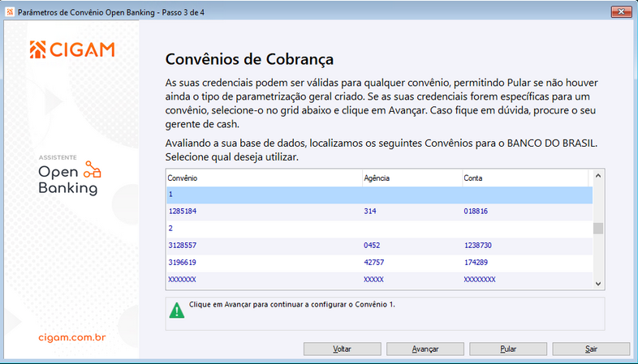Click the Convênios de Cobrança heading
Image resolution: width=638 pixels, height=364 pixels.
pyautogui.click(x=249, y=59)
